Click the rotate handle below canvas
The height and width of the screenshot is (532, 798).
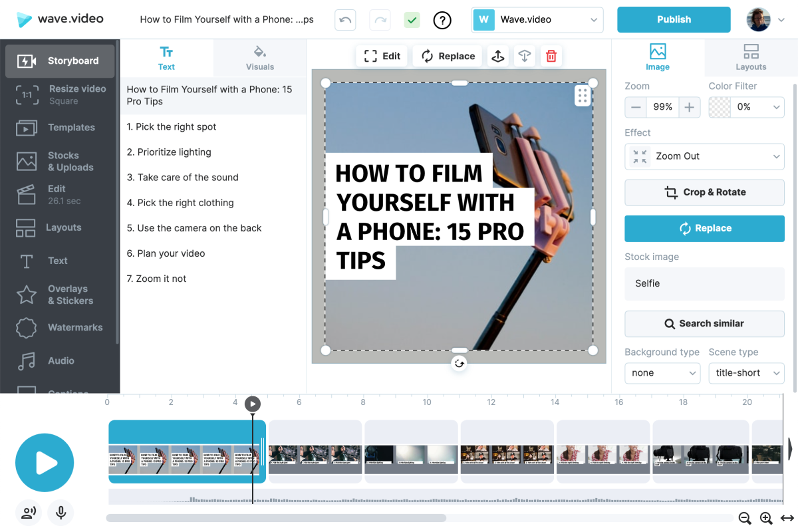pos(459,363)
